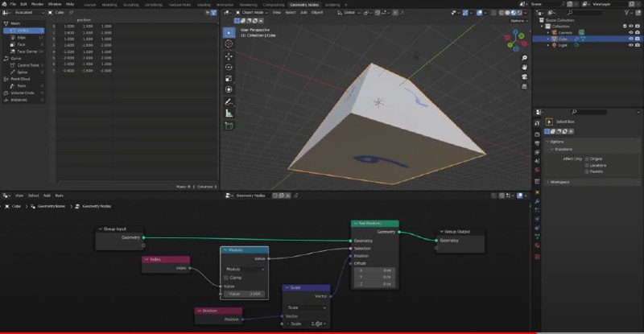Screen dimensions: 644x334
Task: Click the pin icon in node editor header
Action: click(295, 196)
